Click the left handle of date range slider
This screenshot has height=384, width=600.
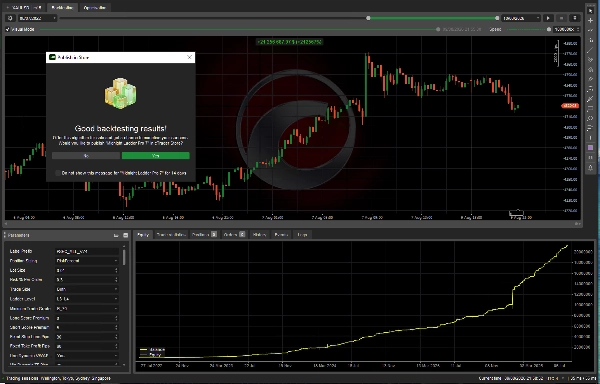[x=368, y=18]
